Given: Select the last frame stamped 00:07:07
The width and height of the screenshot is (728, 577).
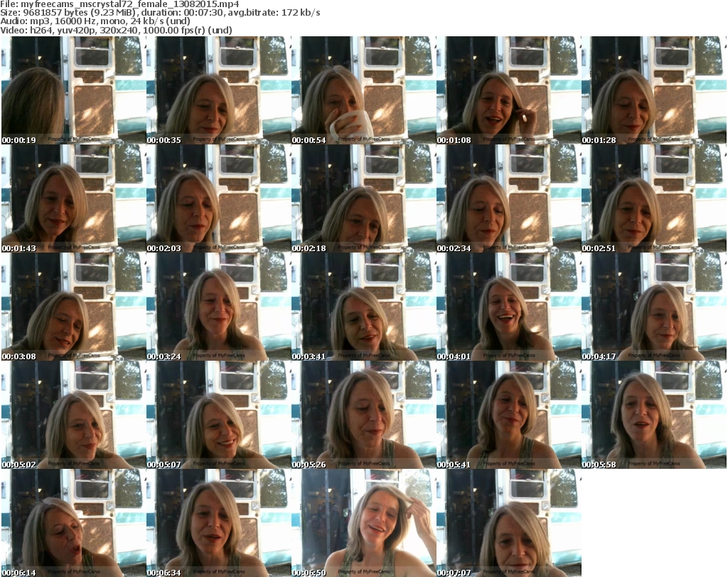Looking at the screenshot, I should click(509, 523).
